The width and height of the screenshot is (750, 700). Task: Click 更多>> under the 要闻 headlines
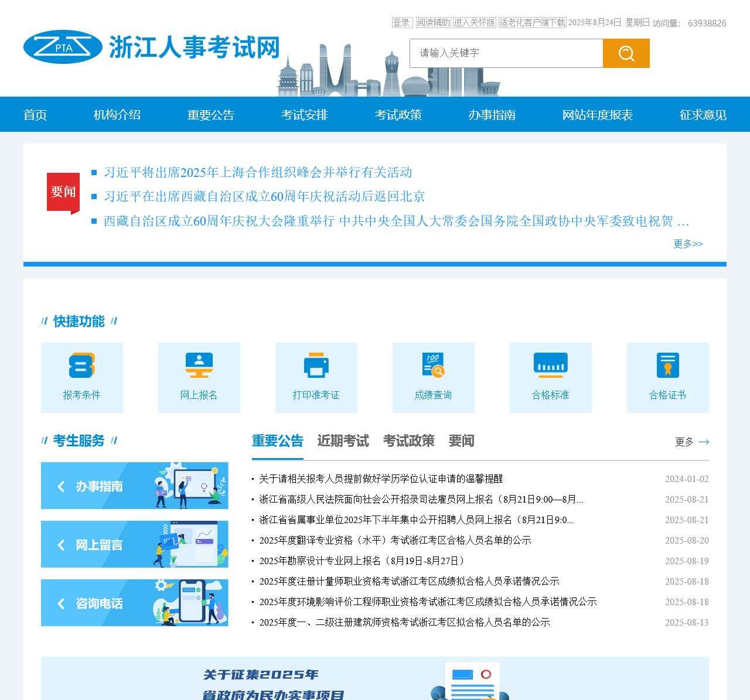click(688, 244)
